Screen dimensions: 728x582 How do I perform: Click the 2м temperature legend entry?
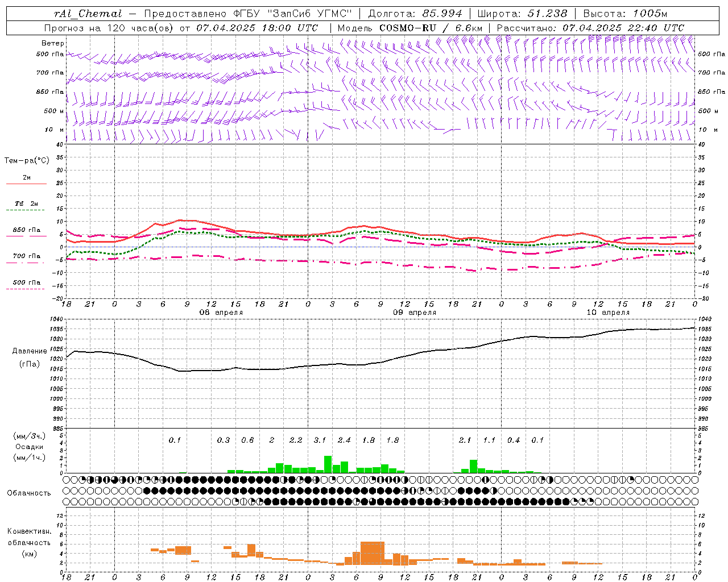27,178
